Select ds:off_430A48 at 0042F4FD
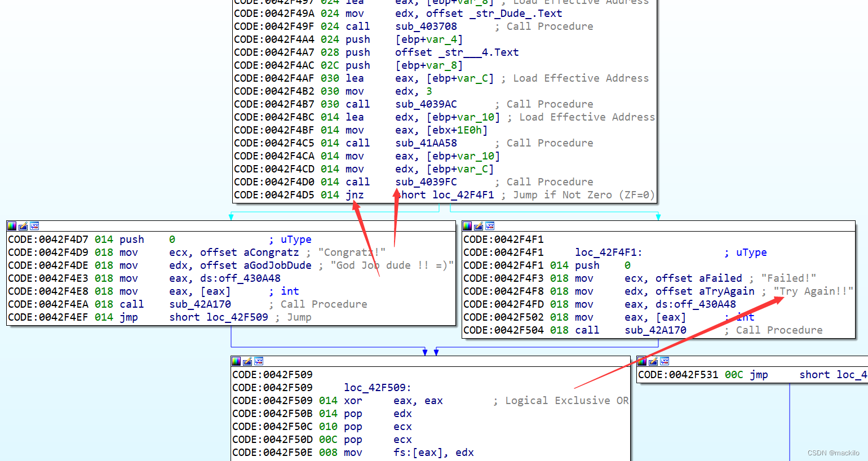Screen dimensions: 868x461 (696, 304)
